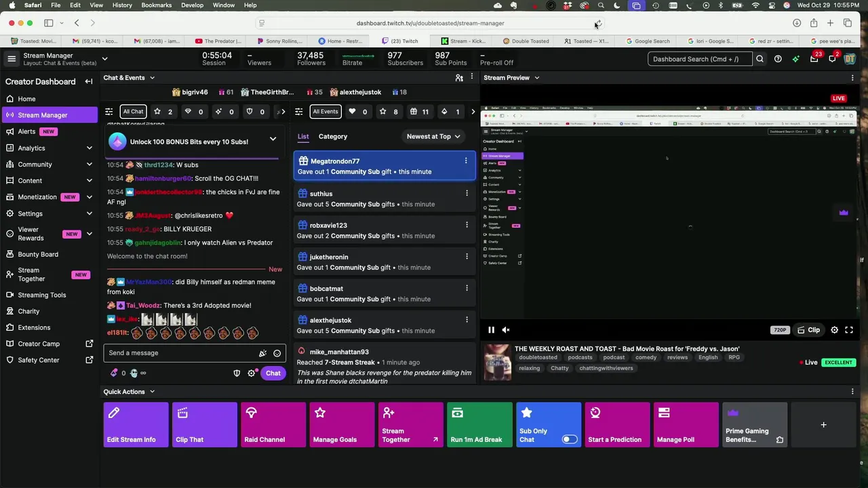Switch to the Category events tab
868x488 pixels.
pos(333,137)
